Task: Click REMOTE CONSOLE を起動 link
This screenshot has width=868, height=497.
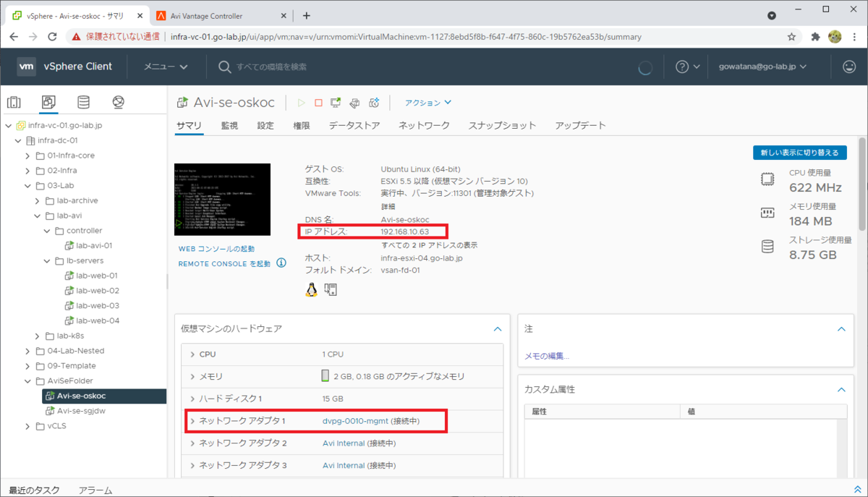Action: click(224, 264)
